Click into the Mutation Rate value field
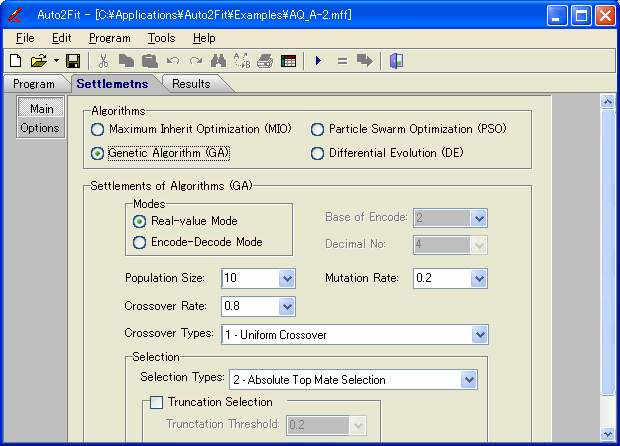The height and width of the screenshot is (446, 620). point(442,278)
